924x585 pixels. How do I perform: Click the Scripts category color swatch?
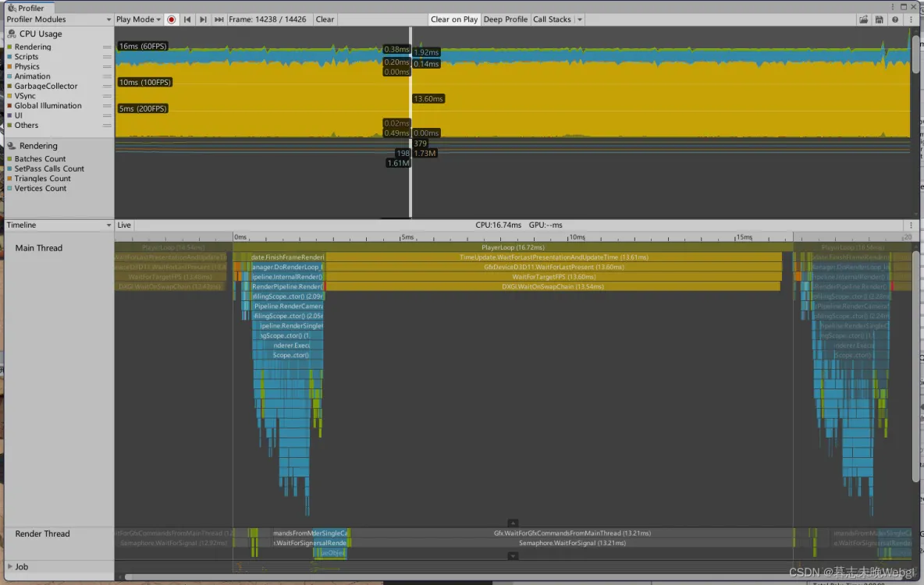click(x=9, y=57)
